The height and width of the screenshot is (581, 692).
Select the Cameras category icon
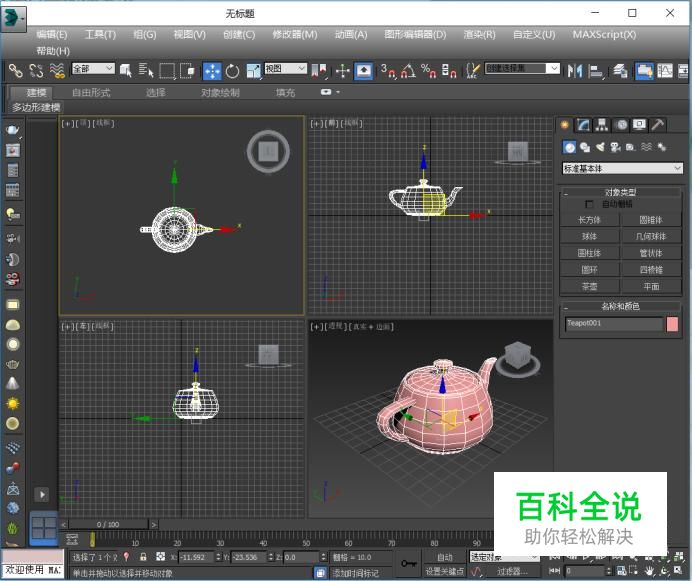click(616, 147)
